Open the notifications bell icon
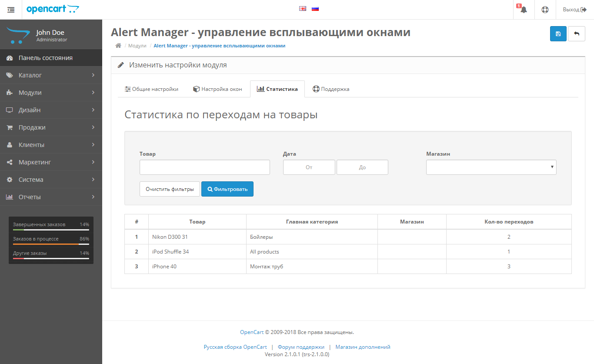594x364 pixels. (524, 10)
